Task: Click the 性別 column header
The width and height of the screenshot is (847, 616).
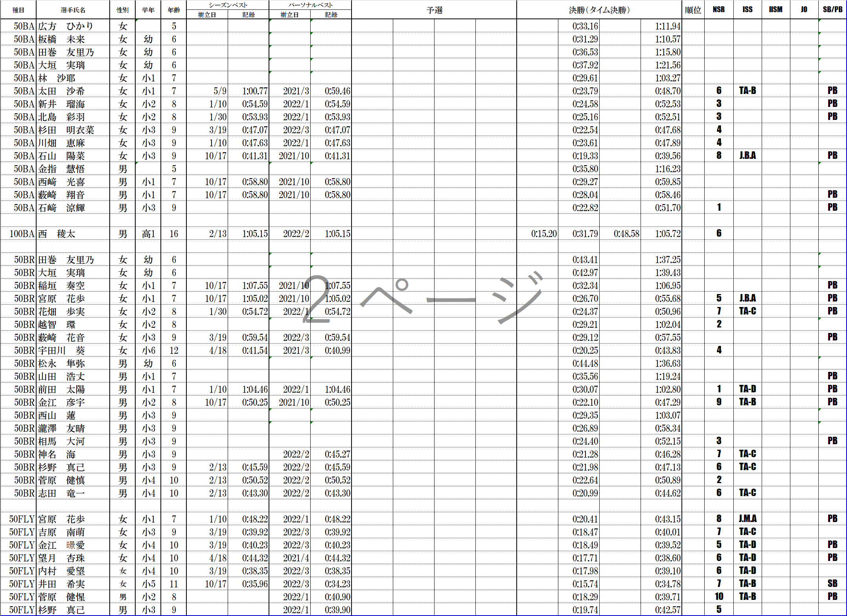Action: point(123,10)
